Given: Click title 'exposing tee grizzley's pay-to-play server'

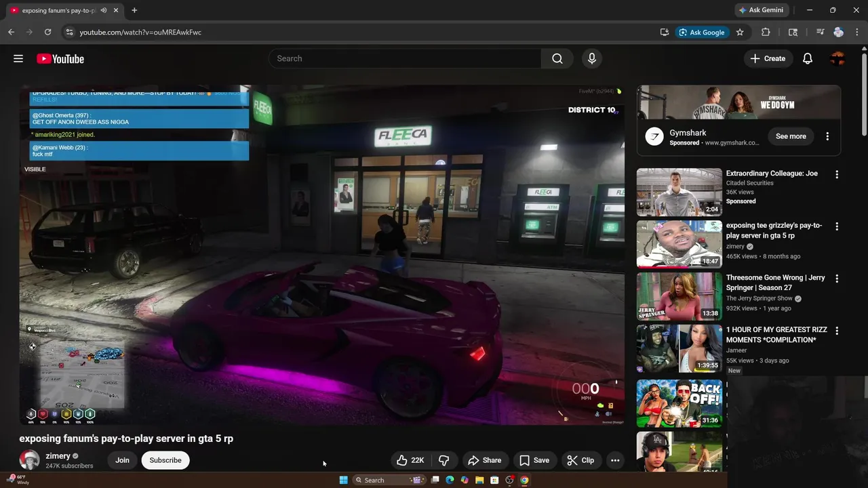Looking at the screenshot, I should click(x=774, y=230).
